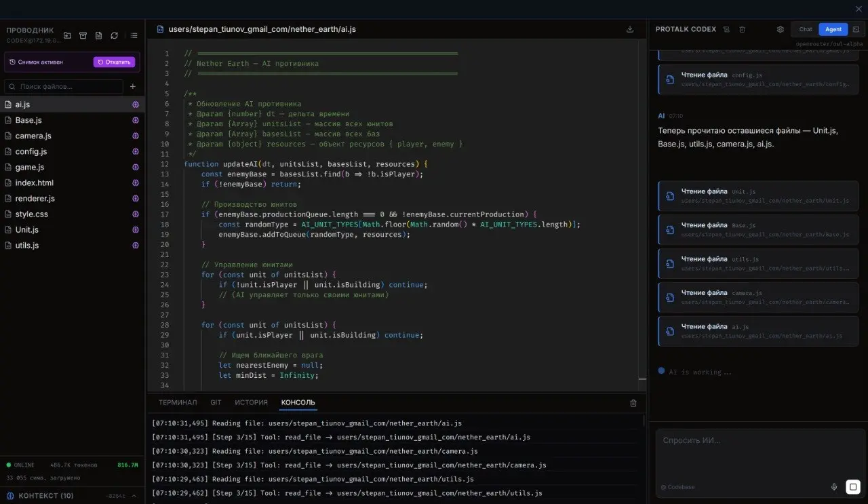Open renderer.js in the file list

pos(72,198)
